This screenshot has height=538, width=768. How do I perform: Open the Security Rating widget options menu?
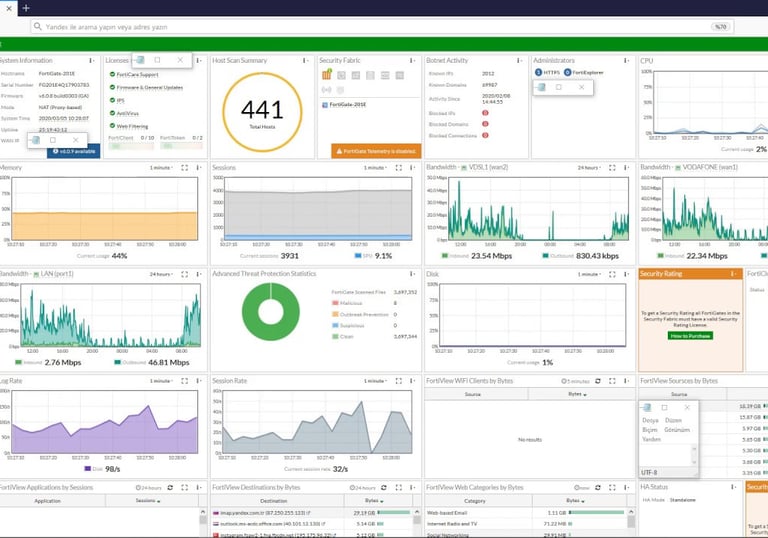click(x=733, y=274)
